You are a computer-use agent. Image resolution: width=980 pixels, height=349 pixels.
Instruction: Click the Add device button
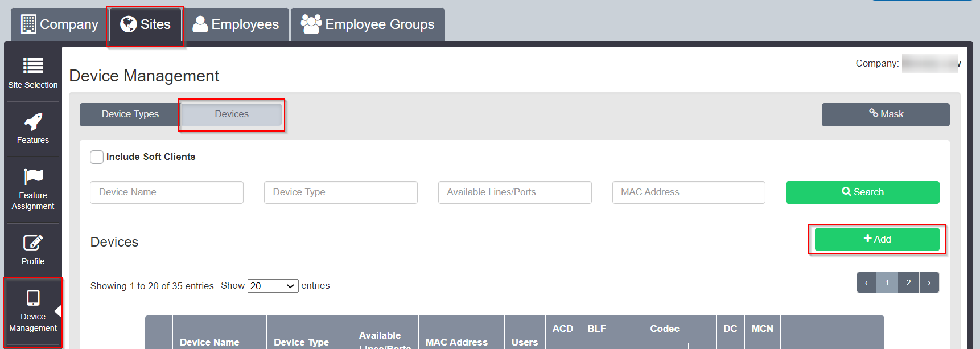click(877, 239)
